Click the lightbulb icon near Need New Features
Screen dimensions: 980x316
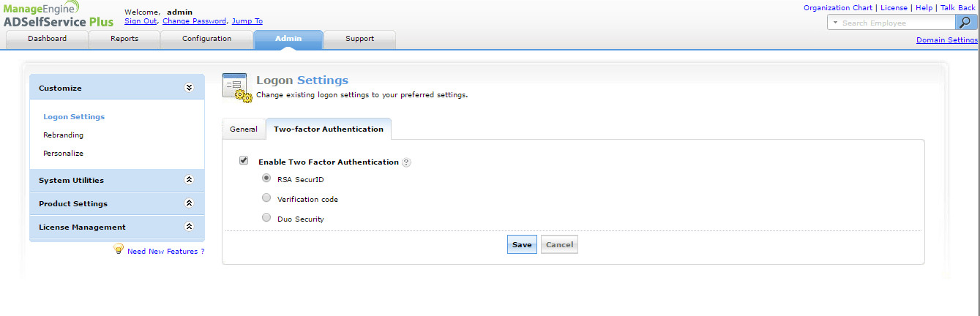pos(118,249)
